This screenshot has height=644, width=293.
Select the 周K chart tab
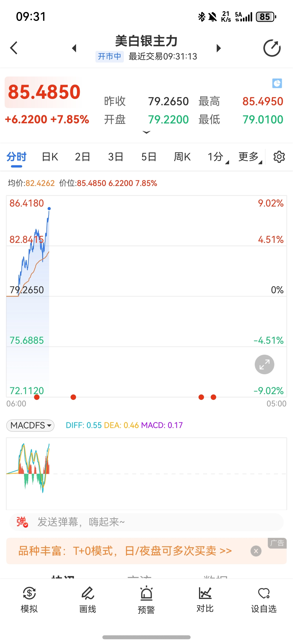coord(182,157)
